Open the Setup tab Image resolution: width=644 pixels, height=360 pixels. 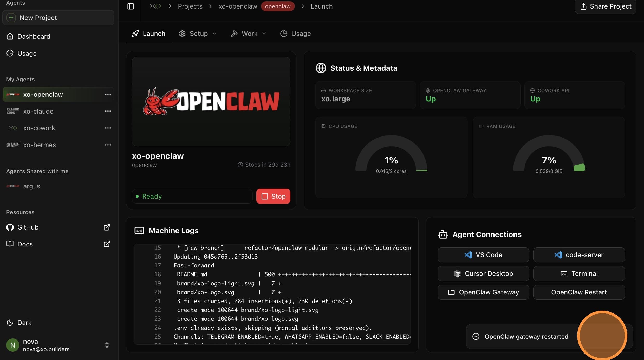[198, 34]
